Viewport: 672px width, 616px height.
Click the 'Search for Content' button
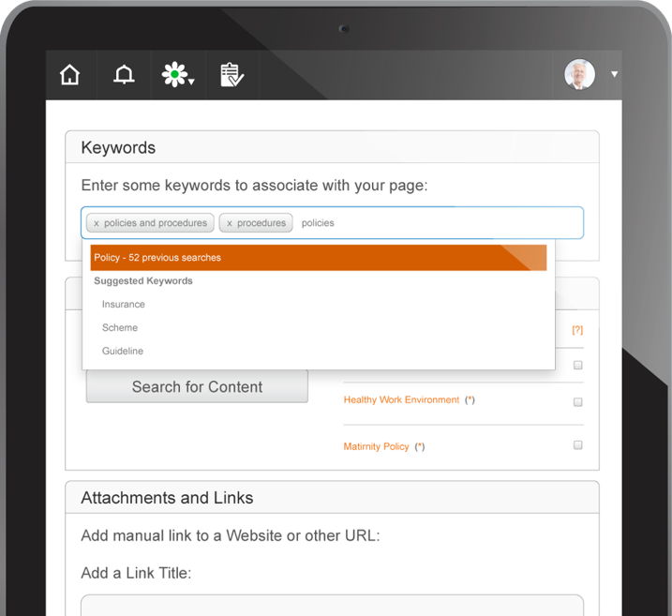coord(197,386)
